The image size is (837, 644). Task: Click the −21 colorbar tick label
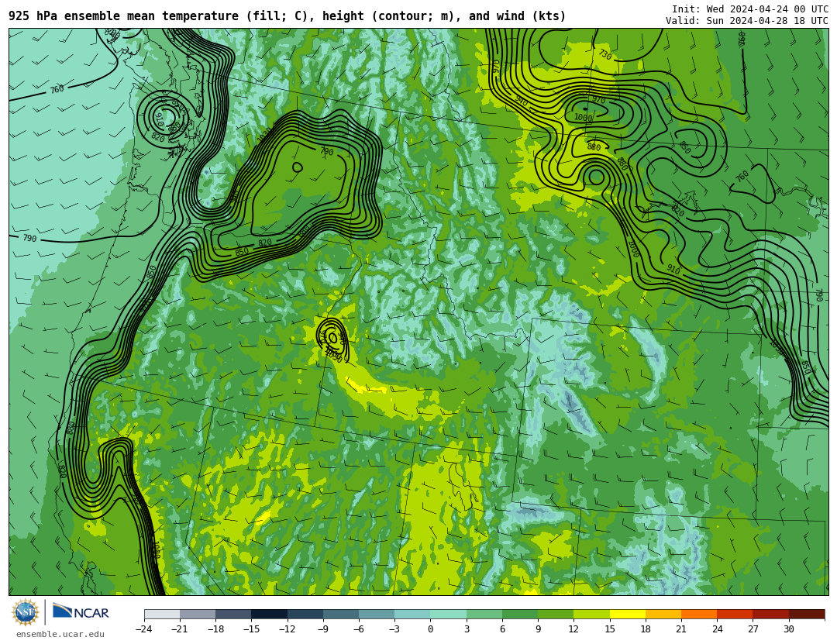180,629
